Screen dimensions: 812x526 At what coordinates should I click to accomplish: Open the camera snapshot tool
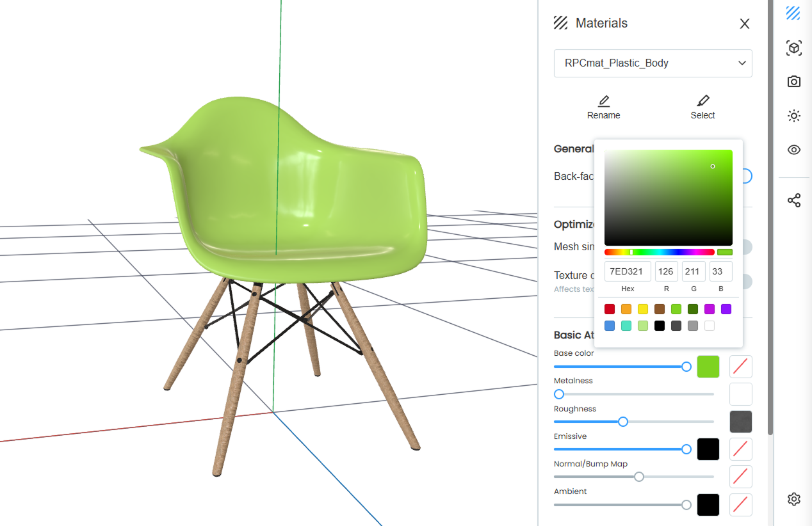click(793, 81)
